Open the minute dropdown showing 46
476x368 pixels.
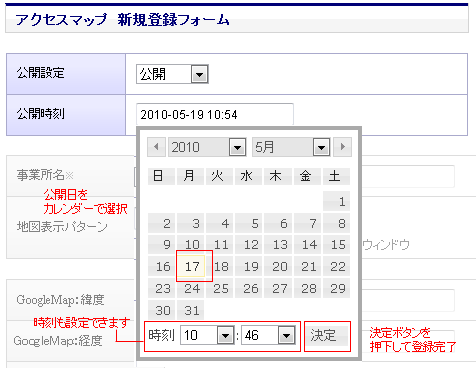(268, 335)
